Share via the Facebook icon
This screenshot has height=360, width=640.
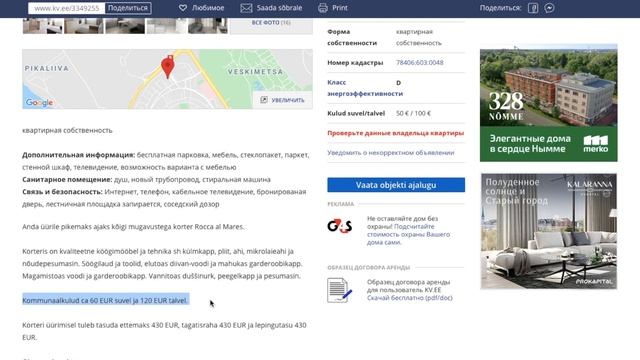(533, 8)
